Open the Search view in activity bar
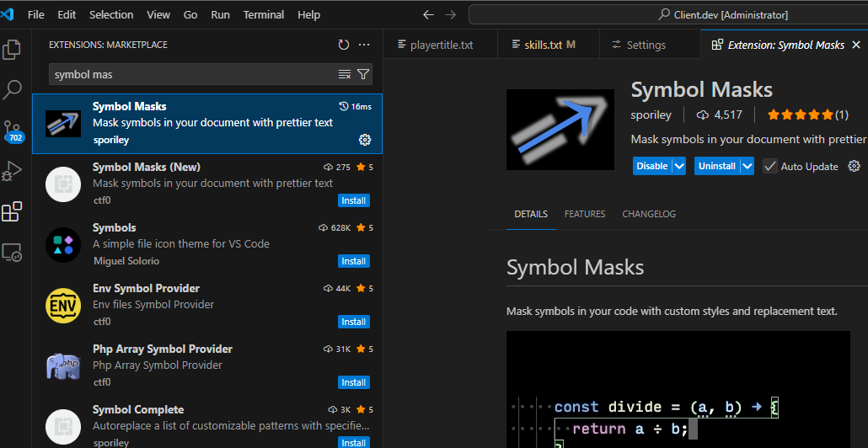 pos(12,89)
